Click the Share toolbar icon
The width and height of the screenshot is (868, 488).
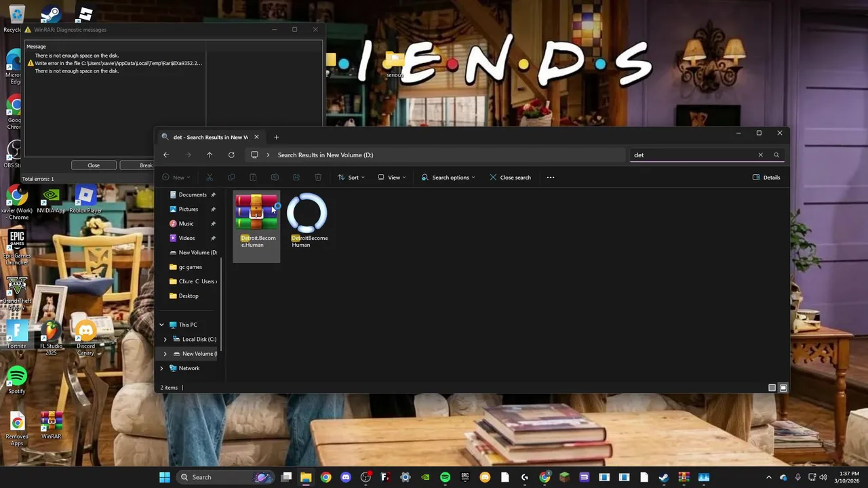coord(296,178)
